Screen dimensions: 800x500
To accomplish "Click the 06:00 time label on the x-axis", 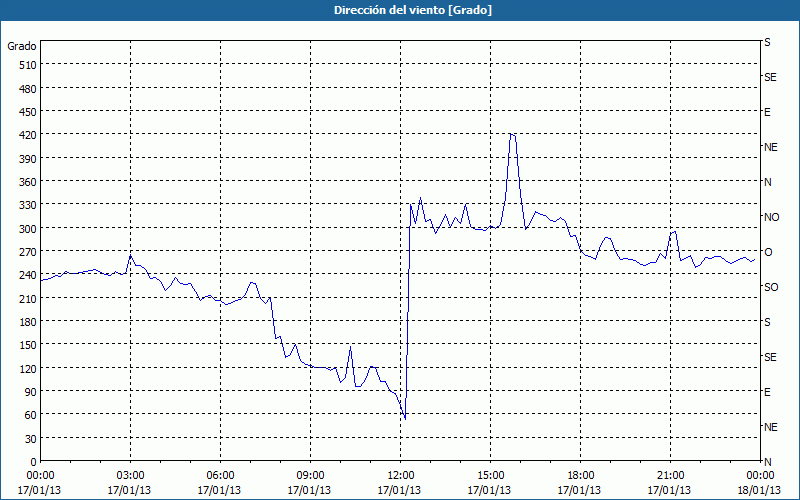I will tap(220, 476).
